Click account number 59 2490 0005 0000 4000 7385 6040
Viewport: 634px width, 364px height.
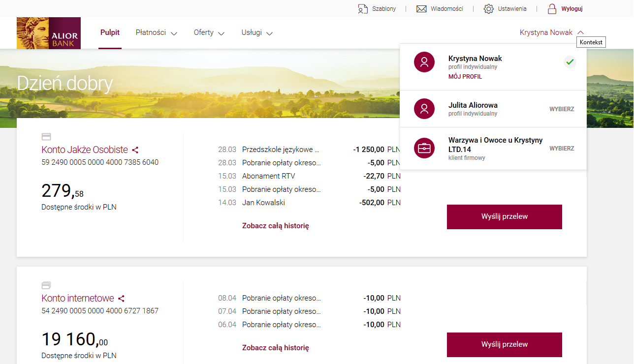100,162
